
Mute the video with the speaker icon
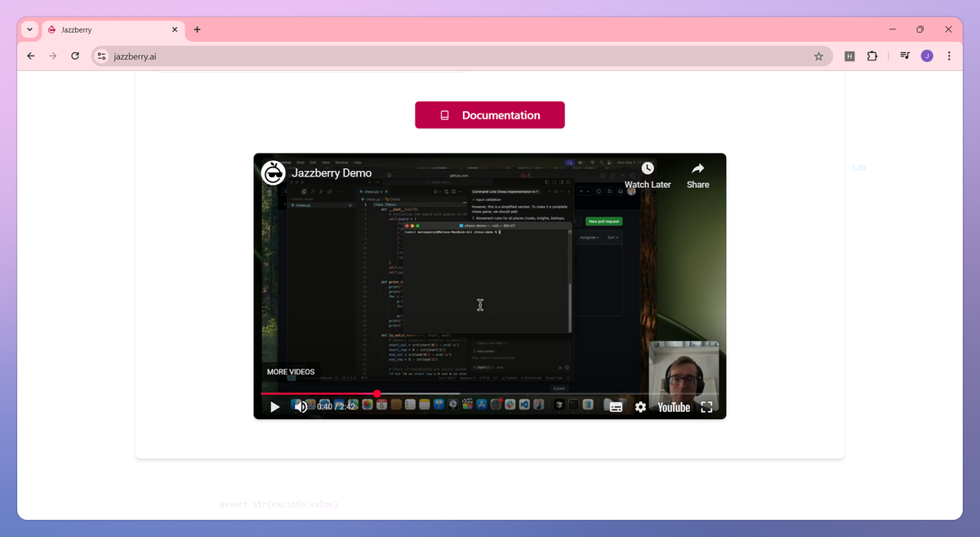tap(301, 406)
